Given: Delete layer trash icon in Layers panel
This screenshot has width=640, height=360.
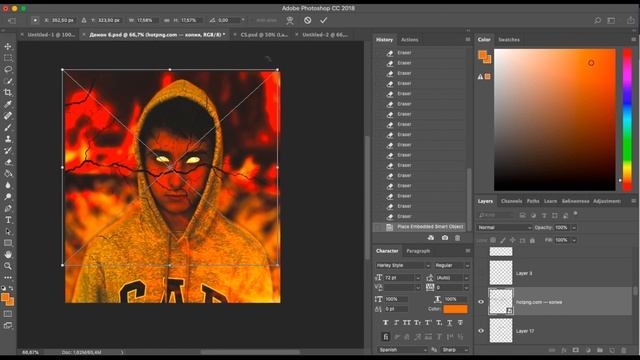Looking at the screenshot, I should click(x=624, y=350).
